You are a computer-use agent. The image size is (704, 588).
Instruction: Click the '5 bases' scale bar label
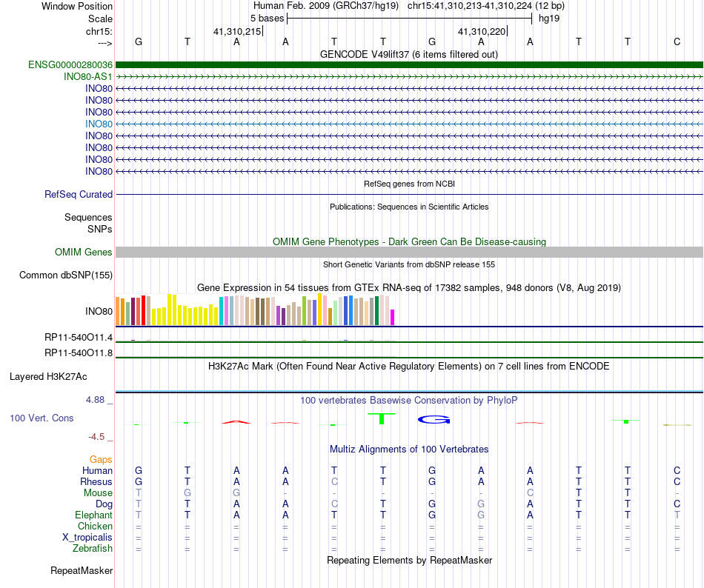267,19
